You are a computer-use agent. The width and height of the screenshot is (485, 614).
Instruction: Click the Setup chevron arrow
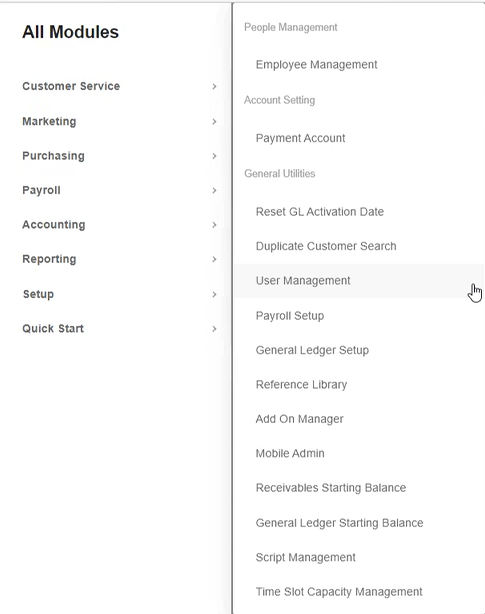coord(214,294)
